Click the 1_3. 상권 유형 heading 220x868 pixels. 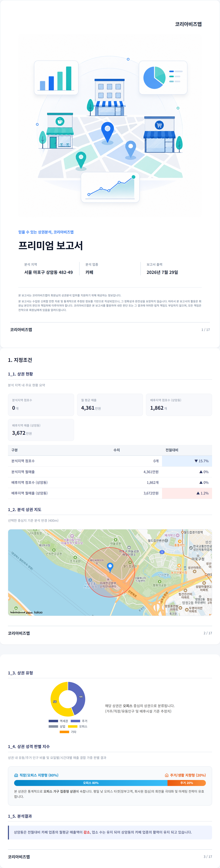[21, 673]
